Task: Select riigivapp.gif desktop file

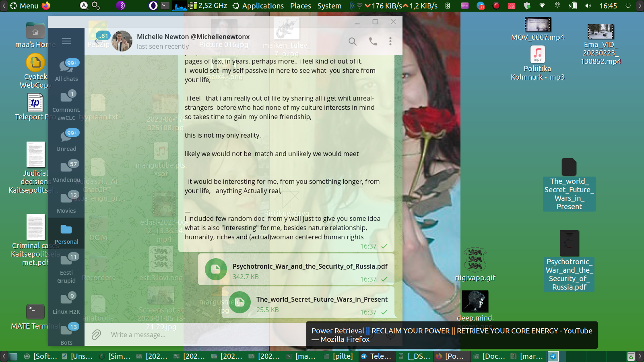Action: click(x=475, y=265)
